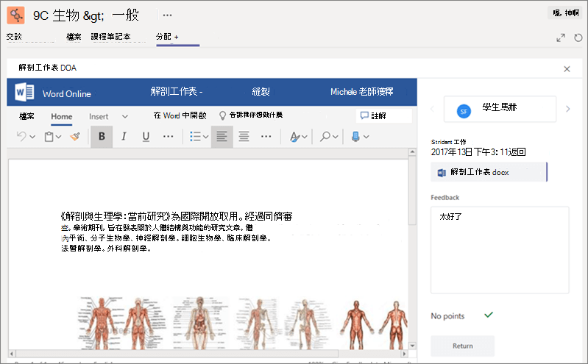Click the internal organs anatomy figure image
The image size is (588, 364).
(x=201, y=323)
